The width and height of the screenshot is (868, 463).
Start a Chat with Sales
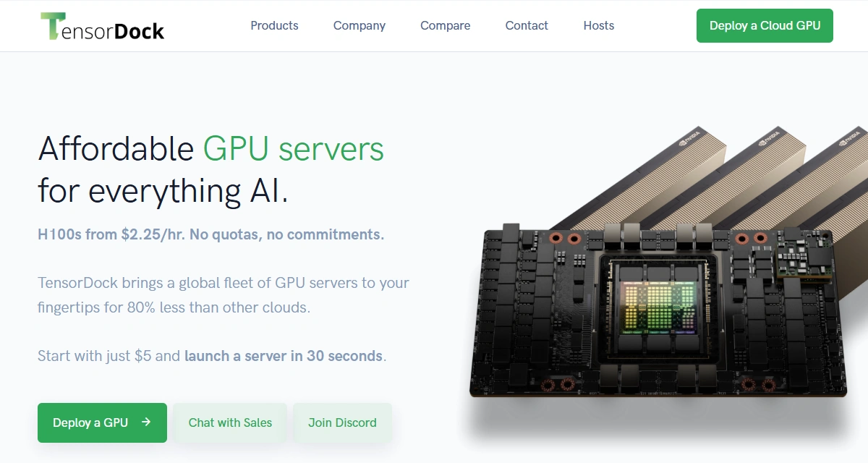tap(230, 422)
